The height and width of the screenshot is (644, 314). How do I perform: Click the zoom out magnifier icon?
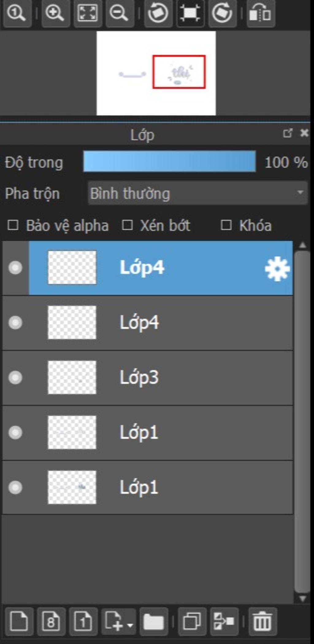(x=119, y=13)
